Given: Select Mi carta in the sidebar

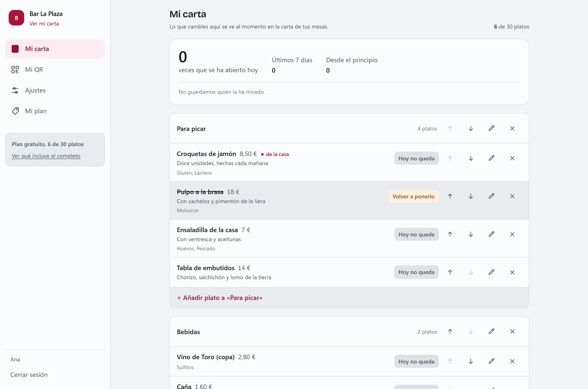Looking at the screenshot, I should click(x=55, y=49).
